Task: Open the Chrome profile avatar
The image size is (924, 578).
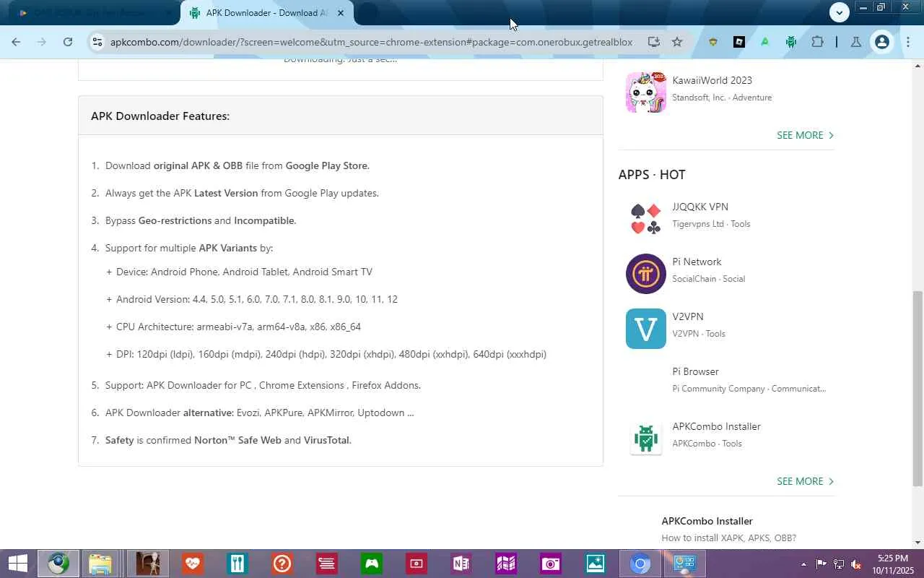Action: coord(881,42)
